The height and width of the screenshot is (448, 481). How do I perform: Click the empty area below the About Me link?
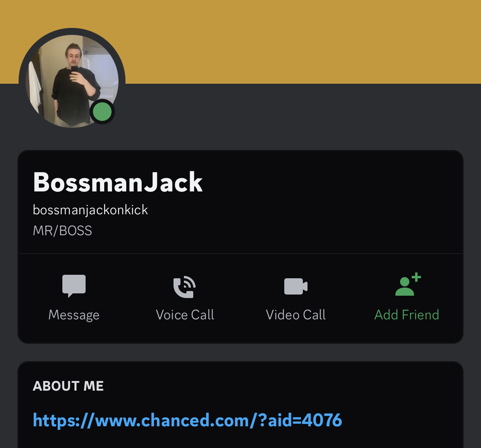240,440
